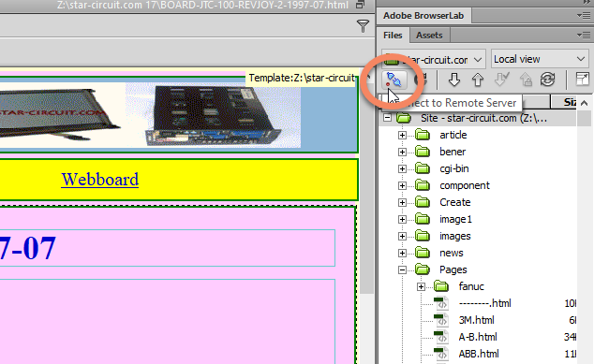Screen dimensions: 594x364
Task: Click the Check In files lock icon
Action: coord(526,80)
